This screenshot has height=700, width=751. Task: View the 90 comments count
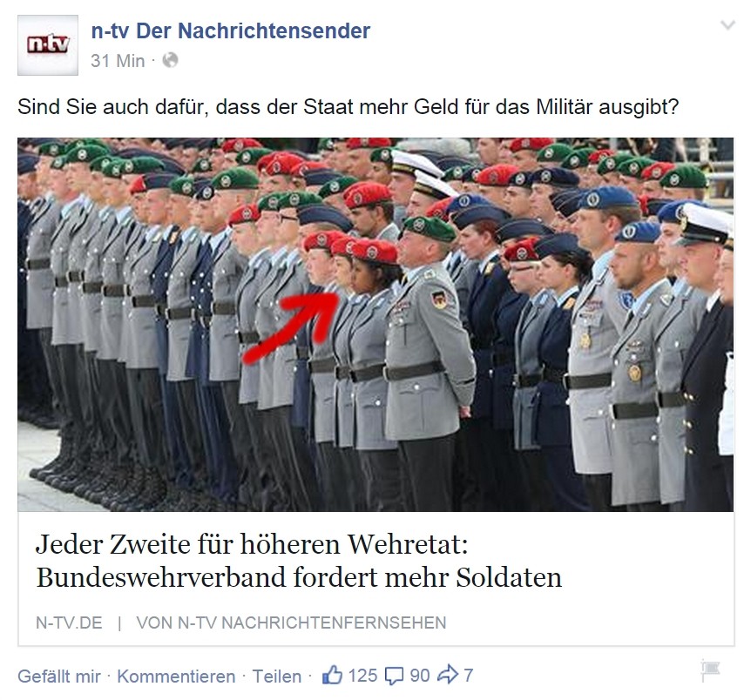coord(420,676)
